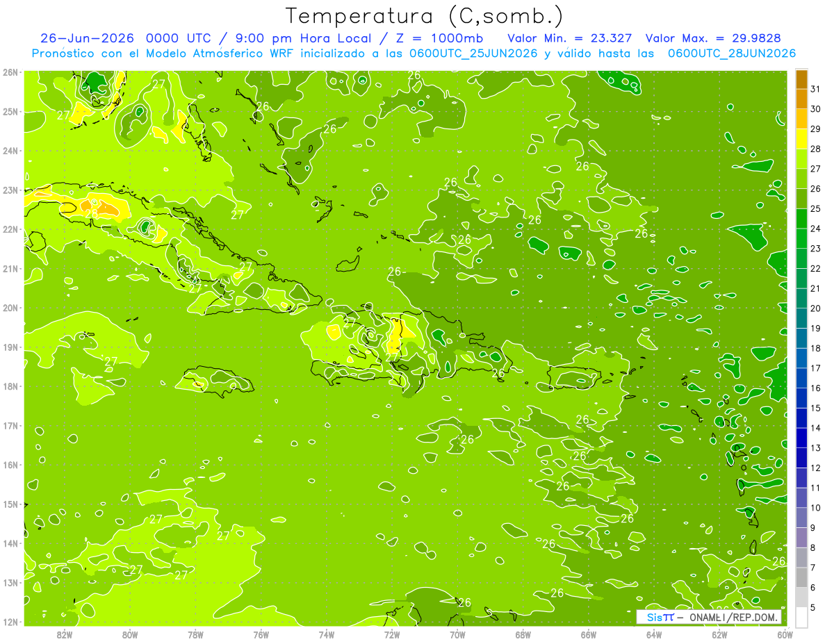Click the legend number "10"
The image size is (834, 644).
pyautogui.click(x=816, y=508)
